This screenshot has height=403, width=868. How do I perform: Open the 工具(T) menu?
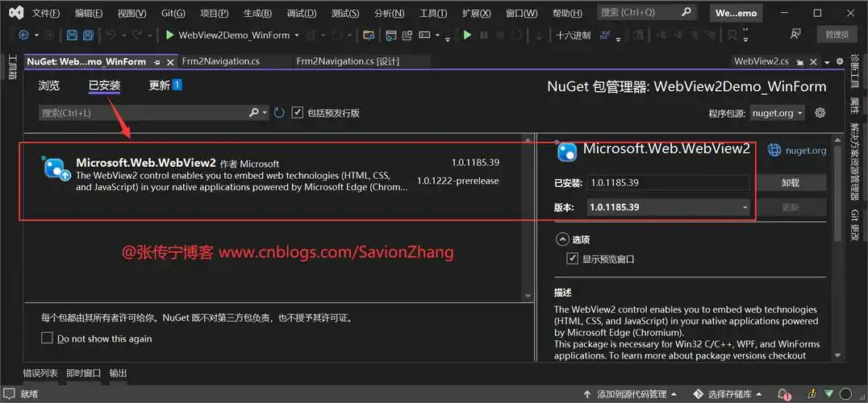(x=433, y=13)
